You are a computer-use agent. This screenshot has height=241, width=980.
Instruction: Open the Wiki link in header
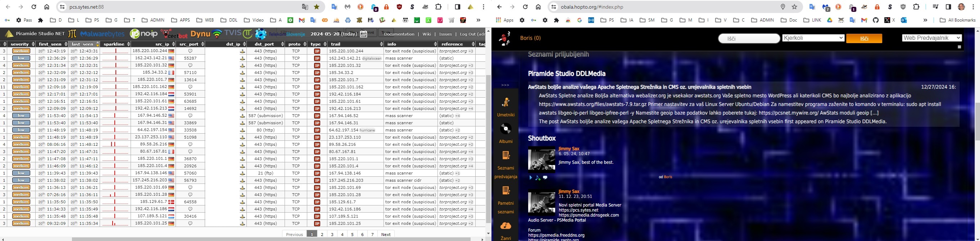pos(427,34)
